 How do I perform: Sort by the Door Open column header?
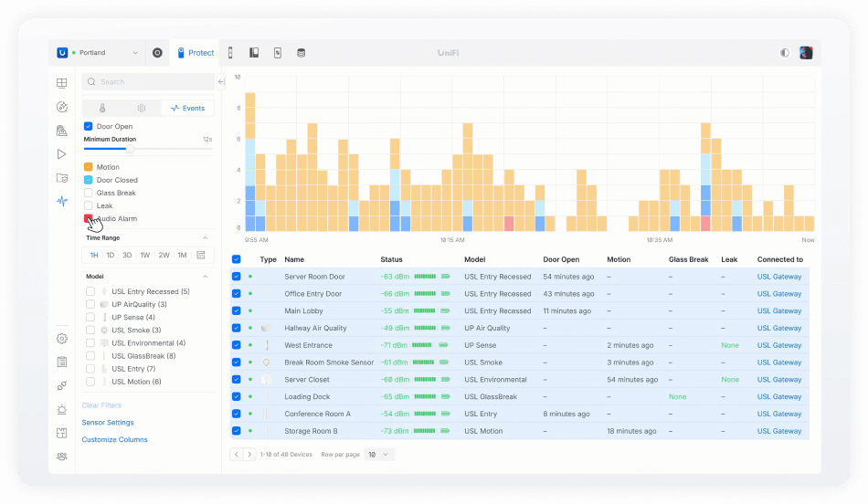(561, 259)
